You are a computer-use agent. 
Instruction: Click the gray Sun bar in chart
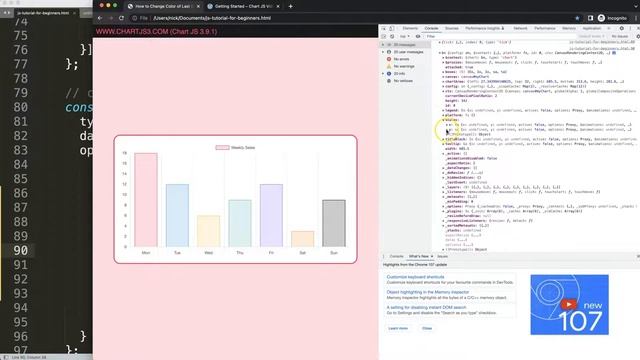click(334, 223)
